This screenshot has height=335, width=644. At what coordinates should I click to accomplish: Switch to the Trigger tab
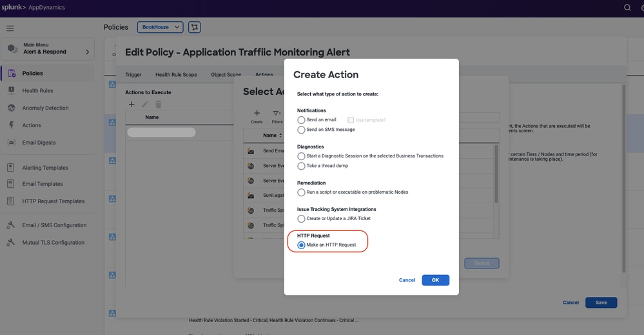click(133, 74)
